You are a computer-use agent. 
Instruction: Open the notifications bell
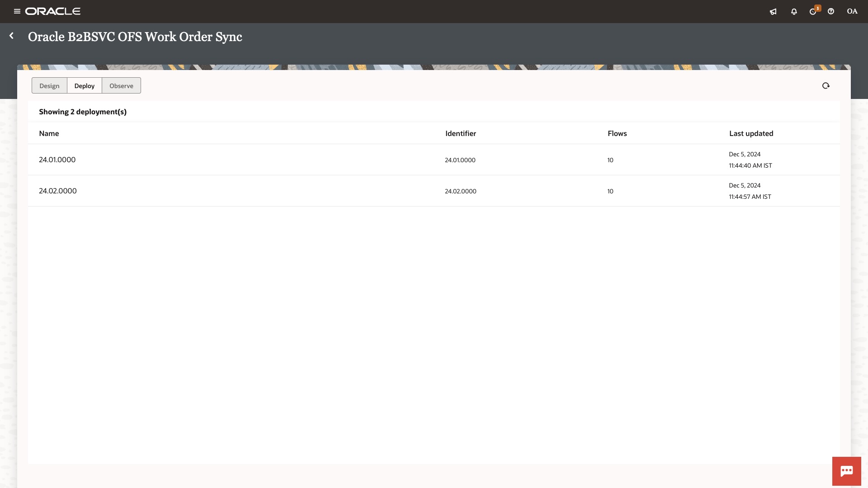[794, 11]
